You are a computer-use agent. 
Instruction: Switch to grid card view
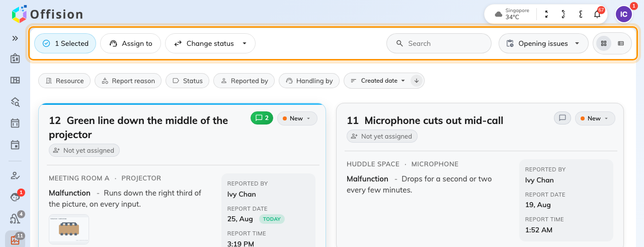604,43
